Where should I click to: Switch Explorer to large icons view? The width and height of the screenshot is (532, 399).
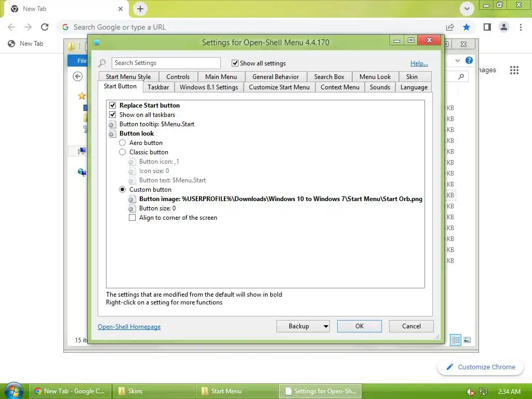pyautogui.click(x=467, y=340)
